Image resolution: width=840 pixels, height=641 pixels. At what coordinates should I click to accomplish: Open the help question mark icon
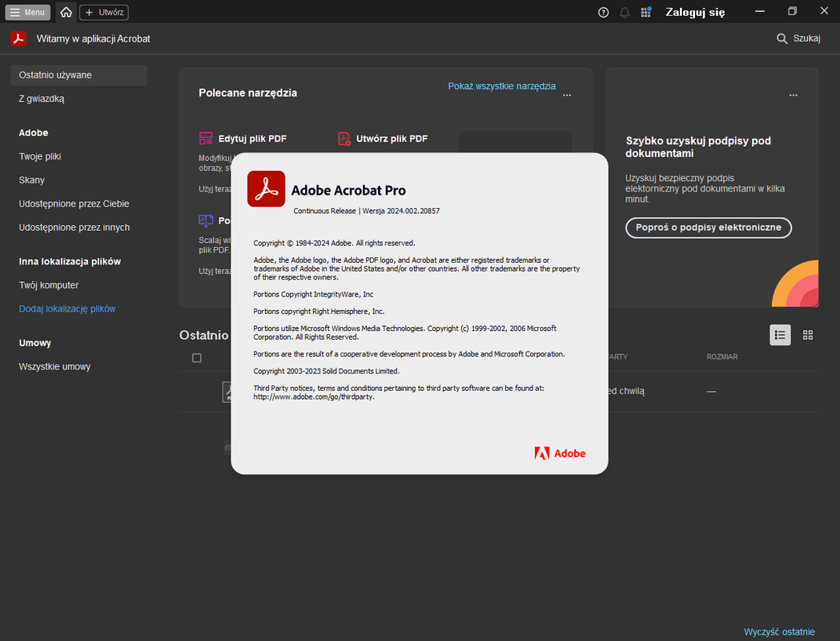point(603,12)
